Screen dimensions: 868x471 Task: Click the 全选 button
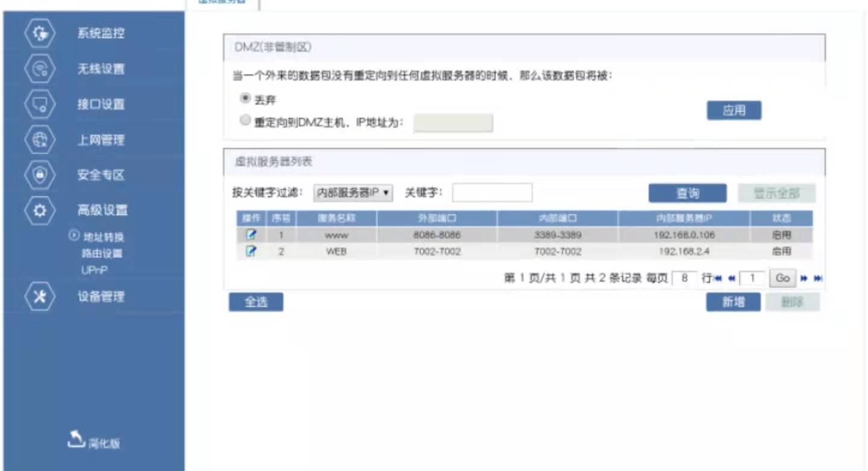point(256,302)
